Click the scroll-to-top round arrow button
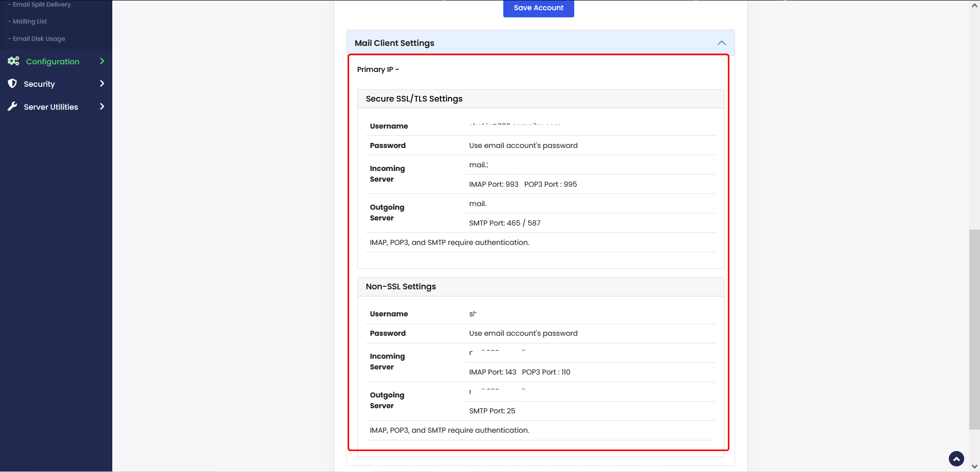 point(957,459)
